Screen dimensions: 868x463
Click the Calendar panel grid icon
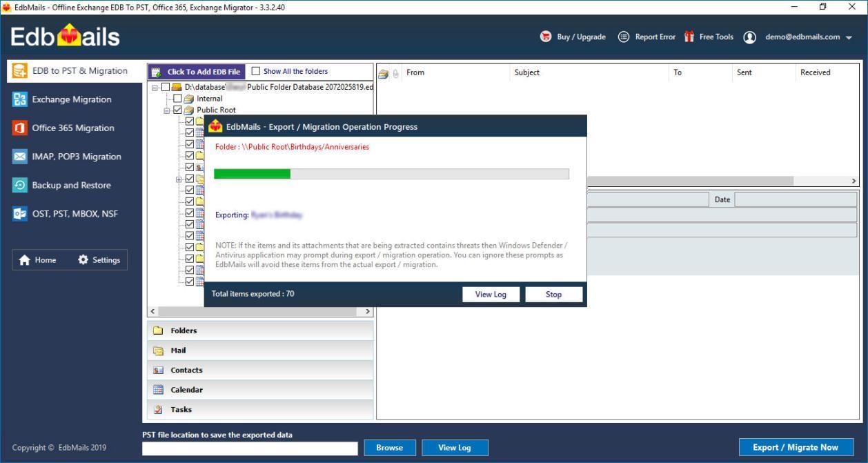tap(158, 390)
